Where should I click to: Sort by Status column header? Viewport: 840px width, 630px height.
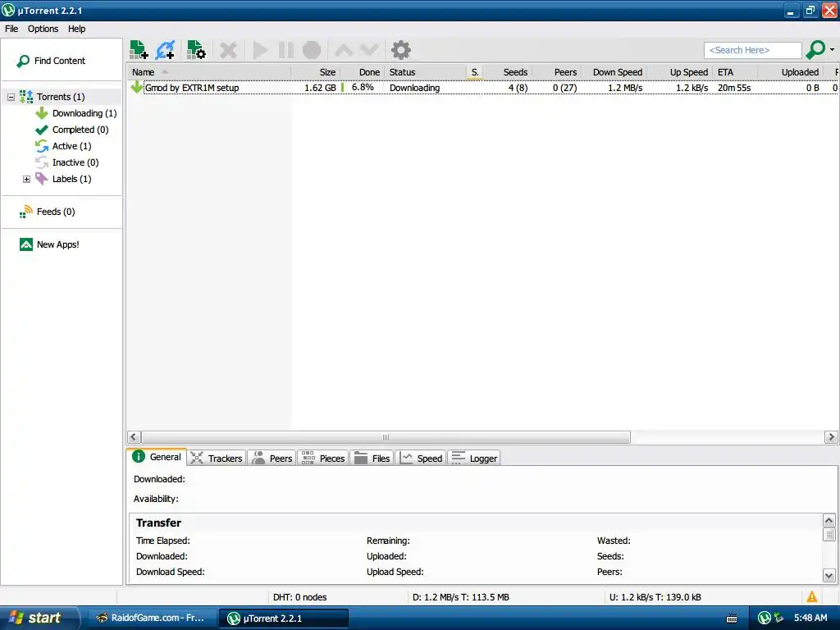(426, 72)
